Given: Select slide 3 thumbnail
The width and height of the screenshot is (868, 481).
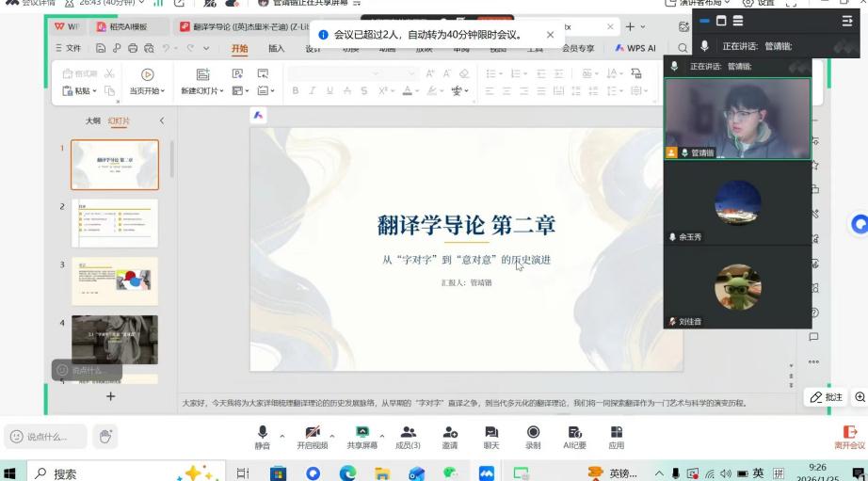Looking at the screenshot, I should pos(115,281).
